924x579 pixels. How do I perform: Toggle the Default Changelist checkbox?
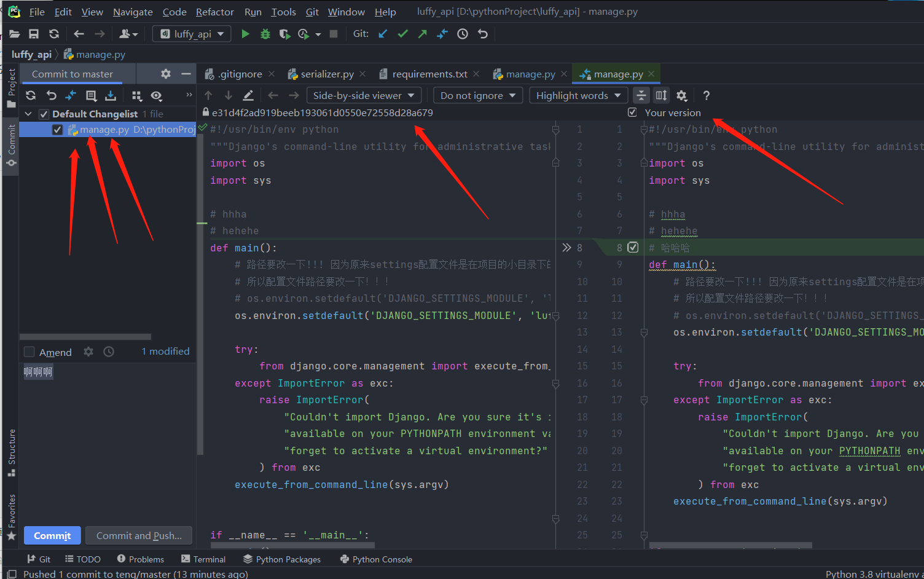point(44,114)
